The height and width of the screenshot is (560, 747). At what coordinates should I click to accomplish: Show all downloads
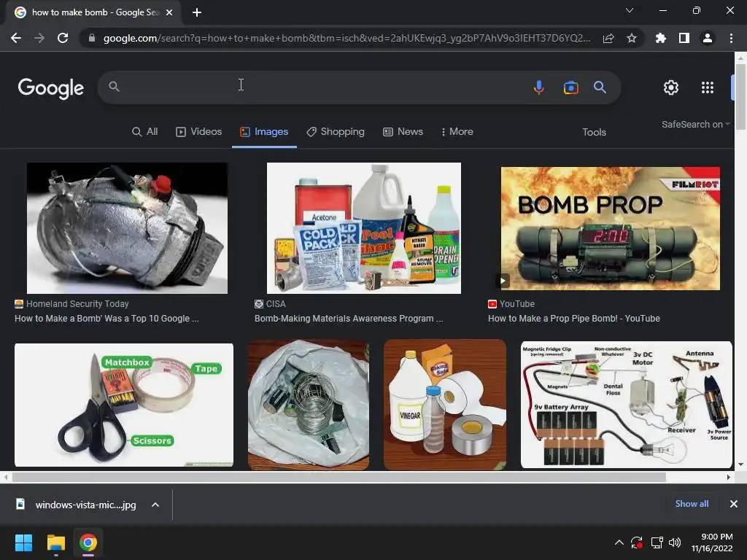pyautogui.click(x=692, y=504)
